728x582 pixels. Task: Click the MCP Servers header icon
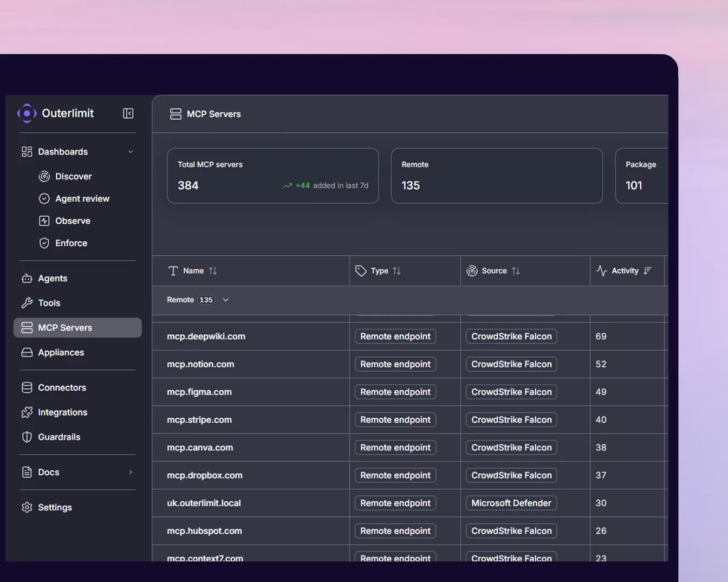coord(175,114)
